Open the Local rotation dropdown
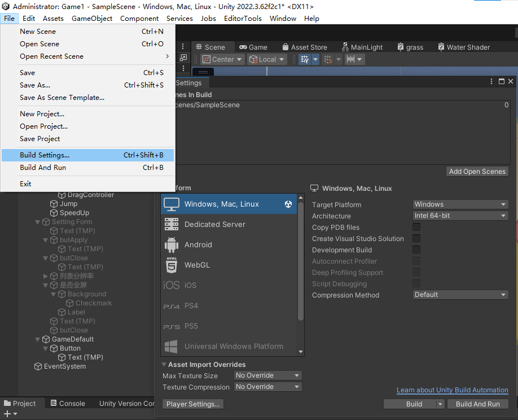Image resolution: width=518 pixels, height=420 pixels. pyautogui.click(x=267, y=59)
